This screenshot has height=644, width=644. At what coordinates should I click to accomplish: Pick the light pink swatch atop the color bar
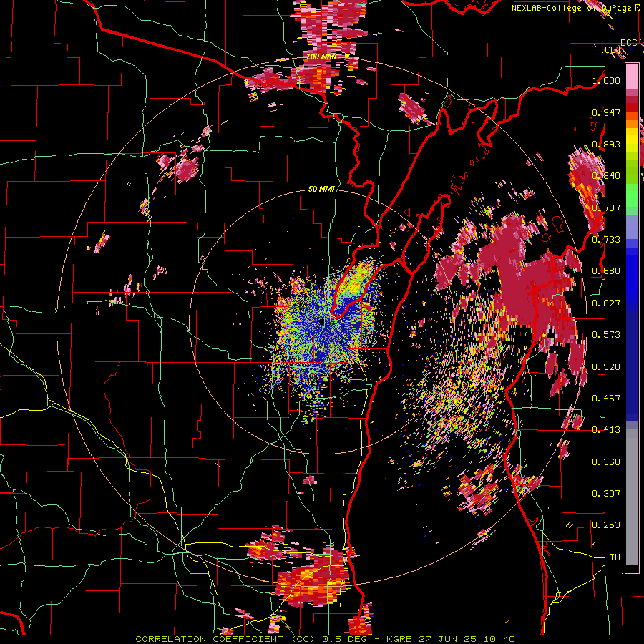click(x=632, y=76)
